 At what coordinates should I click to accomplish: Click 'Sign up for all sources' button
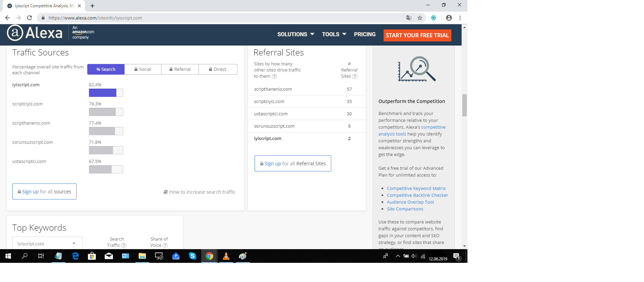pos(44,192)
